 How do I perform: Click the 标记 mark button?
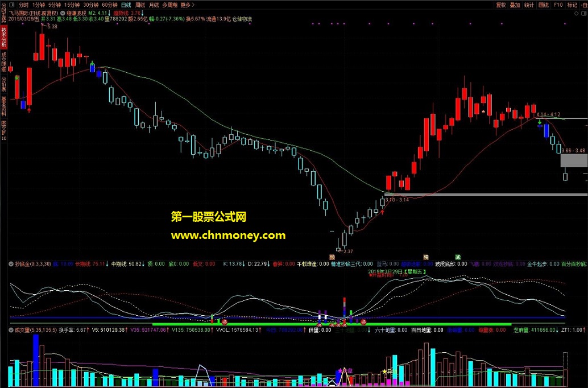[572, 5]
